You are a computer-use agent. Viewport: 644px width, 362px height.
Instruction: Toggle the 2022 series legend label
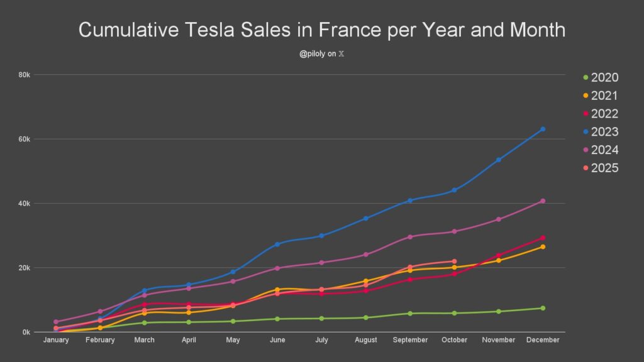(x=604, y=114)
